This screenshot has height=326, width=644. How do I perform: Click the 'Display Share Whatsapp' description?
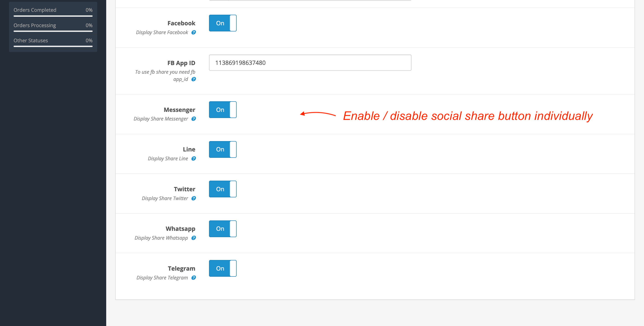pos(161,238)
